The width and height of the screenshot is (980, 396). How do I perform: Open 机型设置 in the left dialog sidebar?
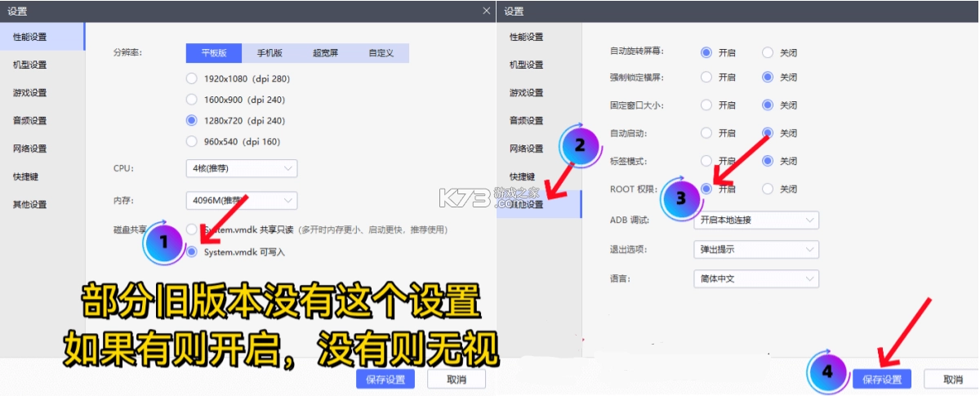point(30,65)
